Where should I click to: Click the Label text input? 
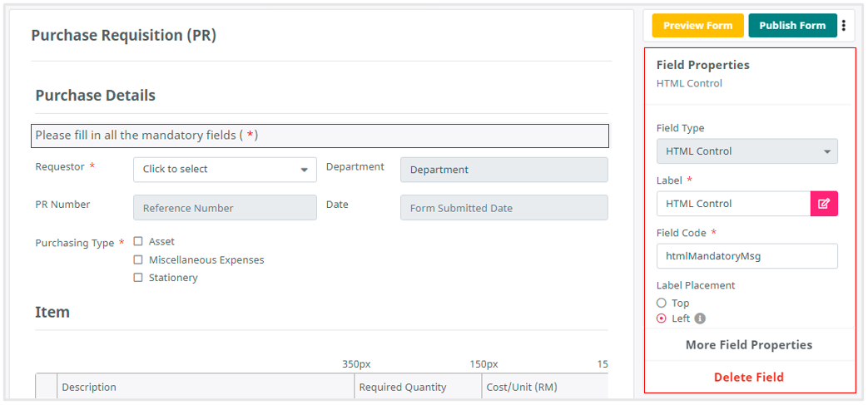(x=732, y=204)
